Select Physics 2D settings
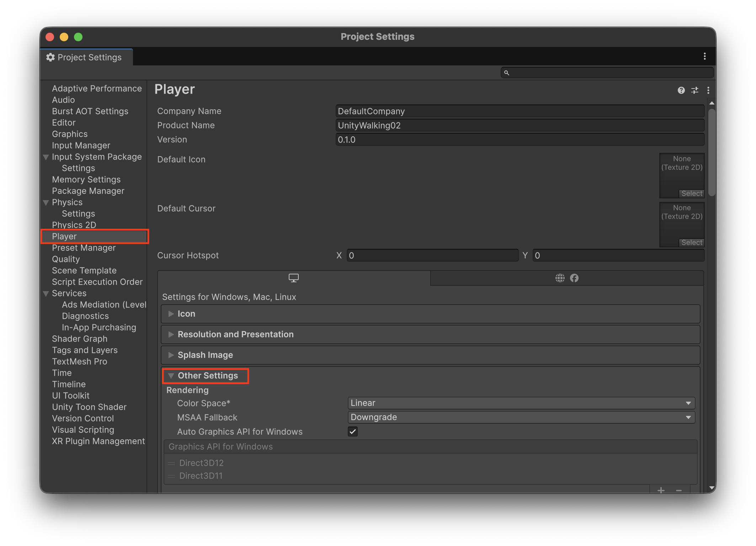Viewport: 756px width, 546px height. tap(74, 225)
